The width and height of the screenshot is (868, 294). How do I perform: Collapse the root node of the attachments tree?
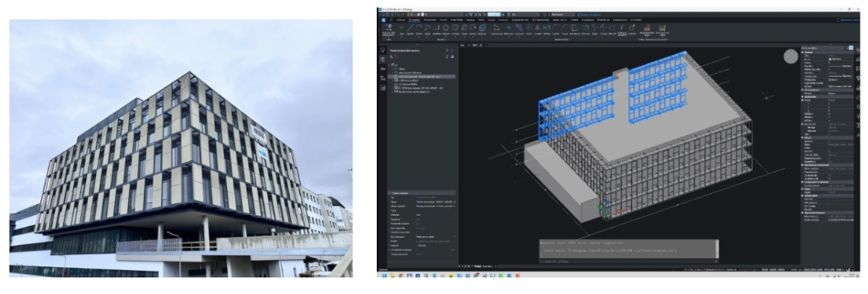pyautogui.click(x=391, y=64)
